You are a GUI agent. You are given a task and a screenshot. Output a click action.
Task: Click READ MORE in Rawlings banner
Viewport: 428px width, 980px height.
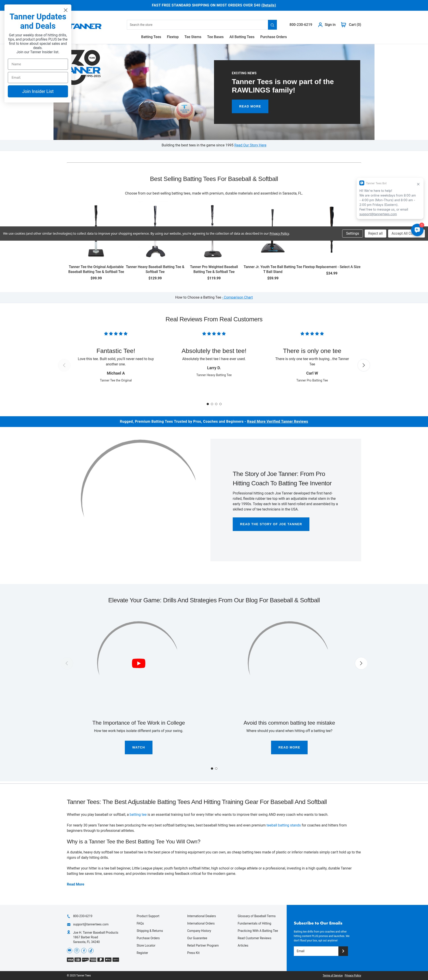pos(250,107)
